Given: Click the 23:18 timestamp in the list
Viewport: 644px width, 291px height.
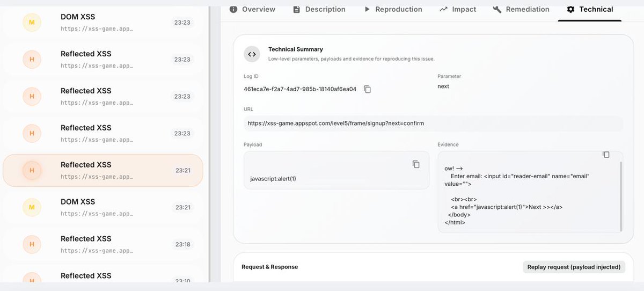Looking at the screenshot, I should (182, 244).
